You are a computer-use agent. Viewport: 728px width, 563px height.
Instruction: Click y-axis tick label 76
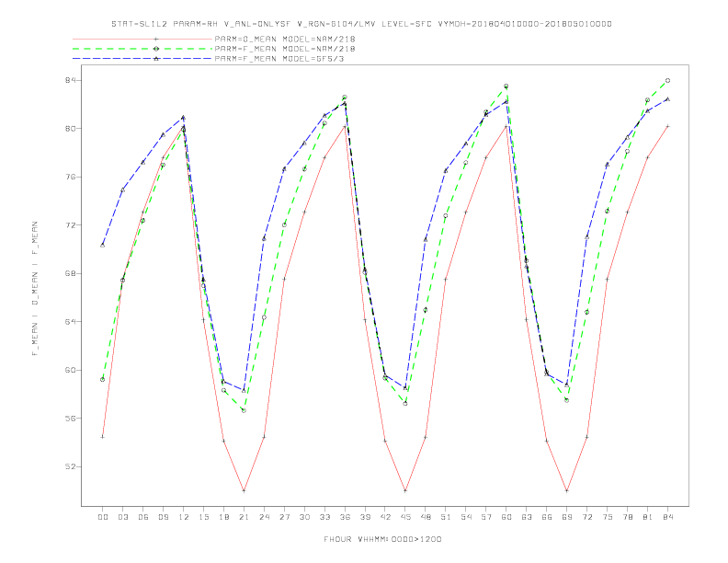[x=71, y=177]
